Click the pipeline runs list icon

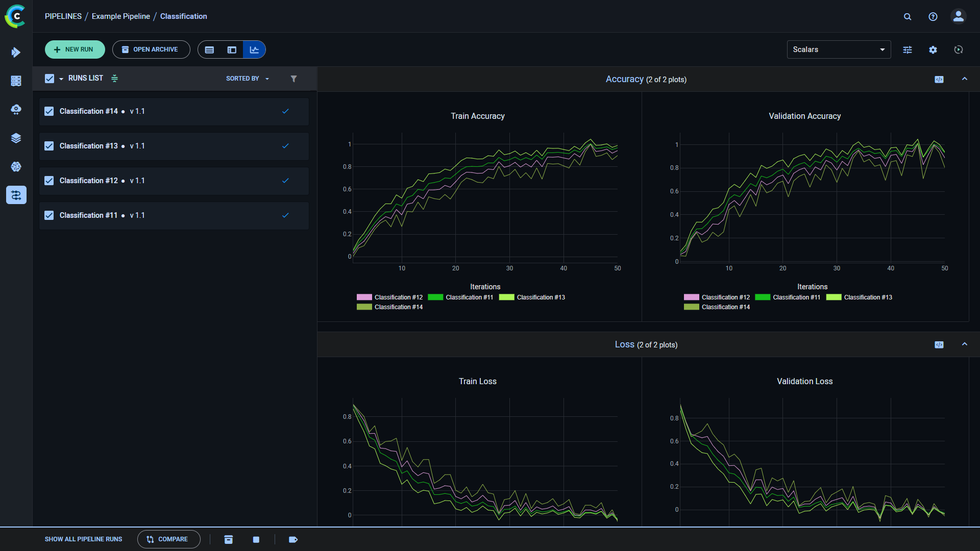pos(210,50)
